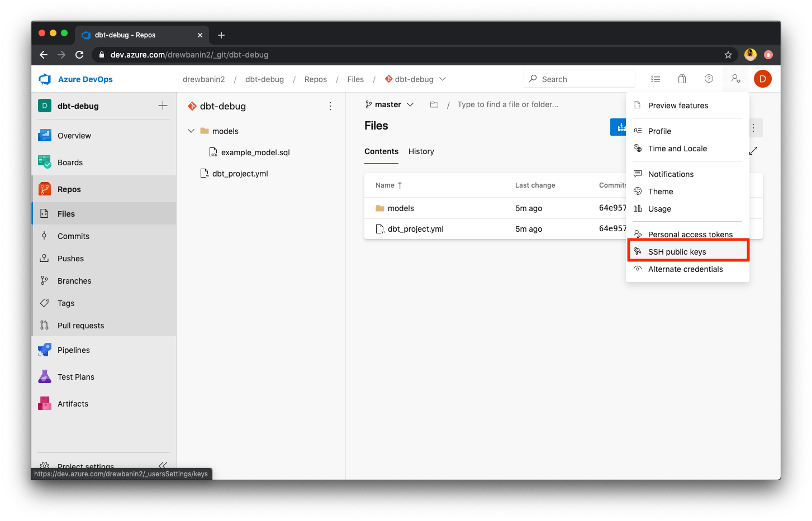Screen dimensions: 812x521
Task: Select Tags under Repos
Action: (x=67, y=303)
